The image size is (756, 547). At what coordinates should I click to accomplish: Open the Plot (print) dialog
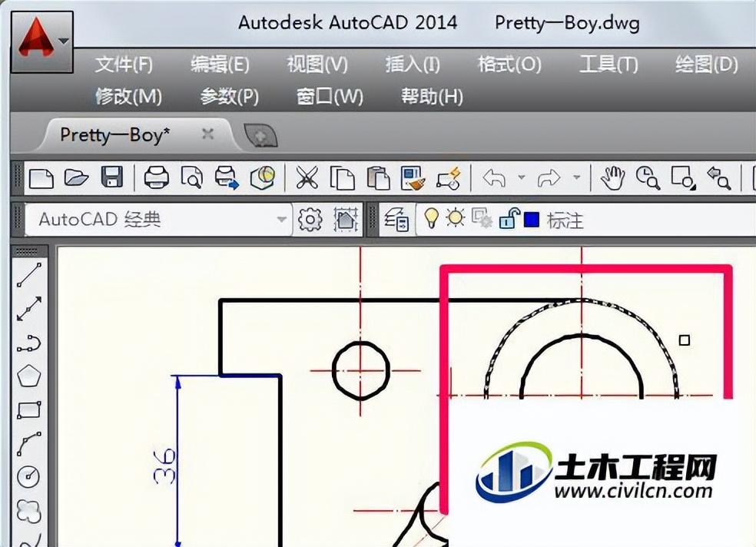coord(156,177)
